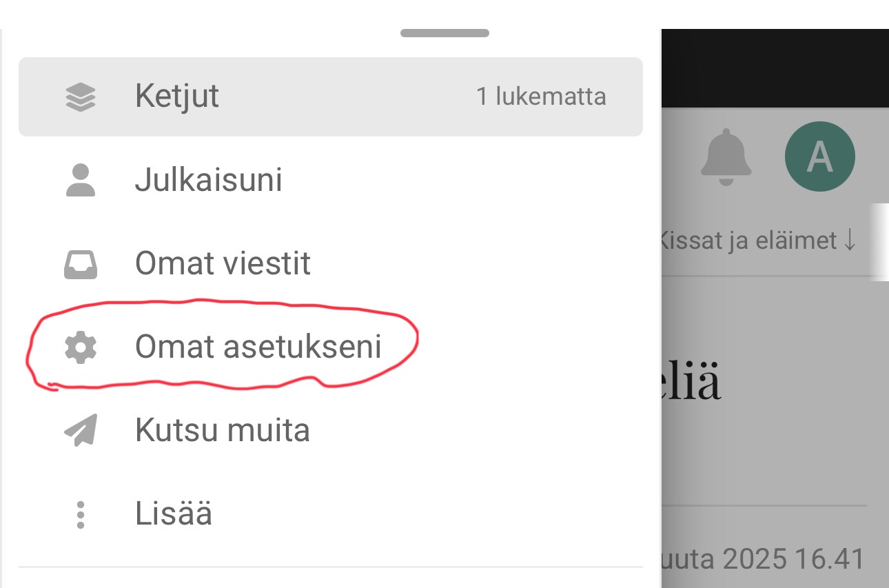Open notifications via the bell icon
889x588 pixels.
point(726,157)
